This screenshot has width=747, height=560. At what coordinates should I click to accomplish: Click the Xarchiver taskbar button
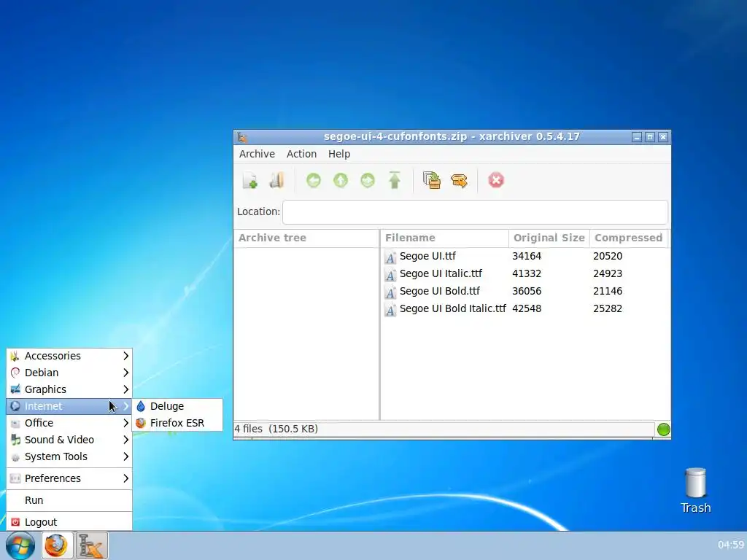click(x=91, y=545)
